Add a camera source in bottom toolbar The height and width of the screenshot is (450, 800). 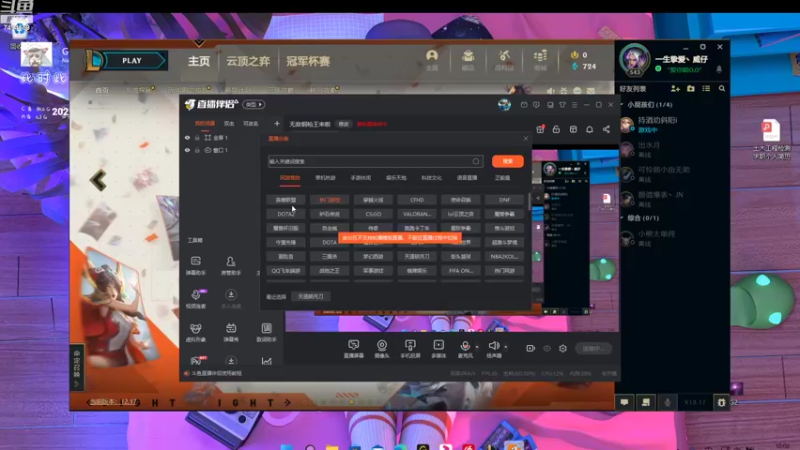(382, 348)
